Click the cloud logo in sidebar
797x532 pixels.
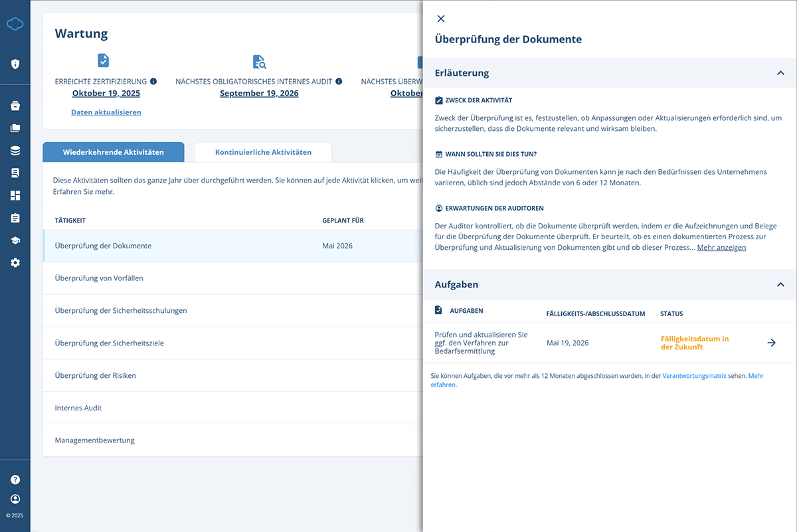[x=15, y=25]
